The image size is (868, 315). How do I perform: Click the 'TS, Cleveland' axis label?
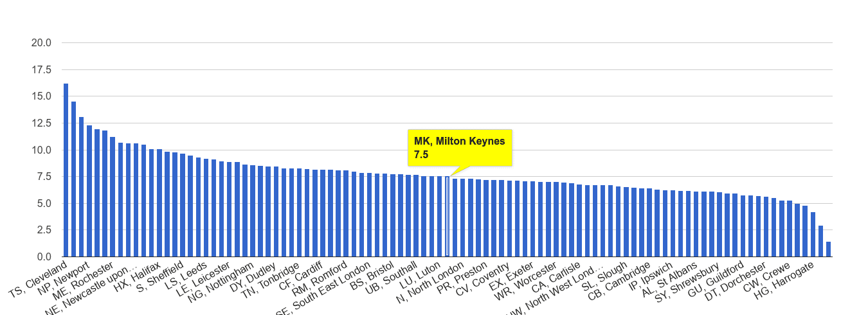(x=39, y=280)
